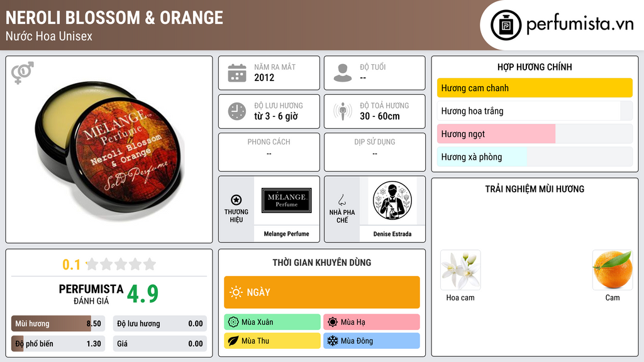Click the perfumista.vn bottle logo icon
The width and height of the screenshot is (644, 362).
(x=506, y=25)
